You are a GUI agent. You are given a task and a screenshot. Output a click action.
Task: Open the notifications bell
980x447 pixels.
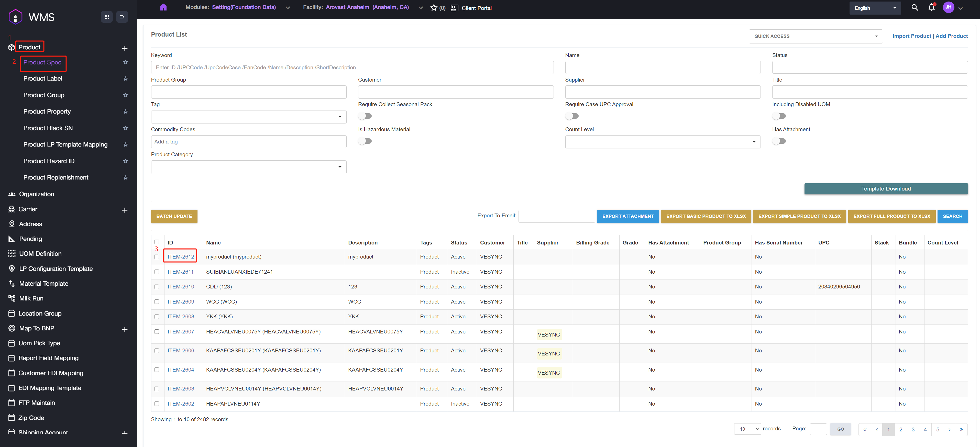tap(931, 8)
